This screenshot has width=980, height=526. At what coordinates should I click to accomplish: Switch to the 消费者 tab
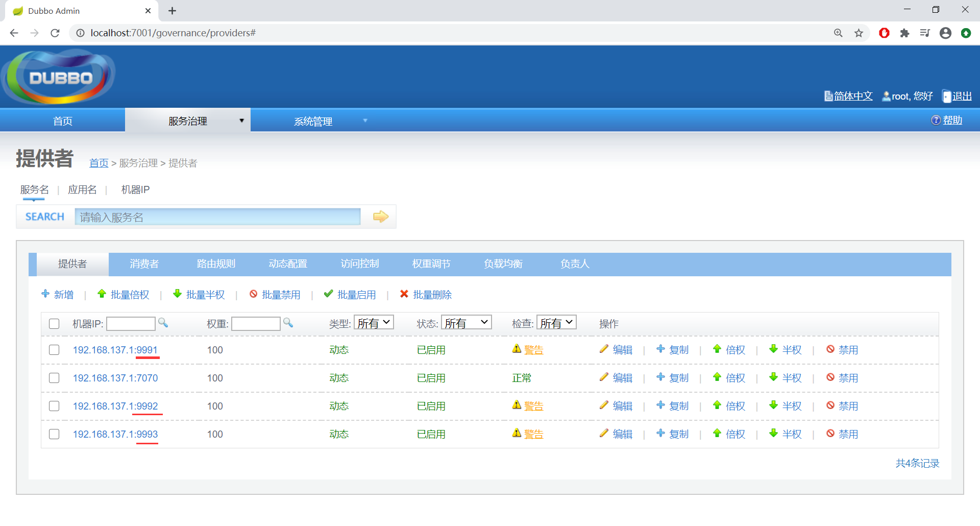tap(144, 264)
